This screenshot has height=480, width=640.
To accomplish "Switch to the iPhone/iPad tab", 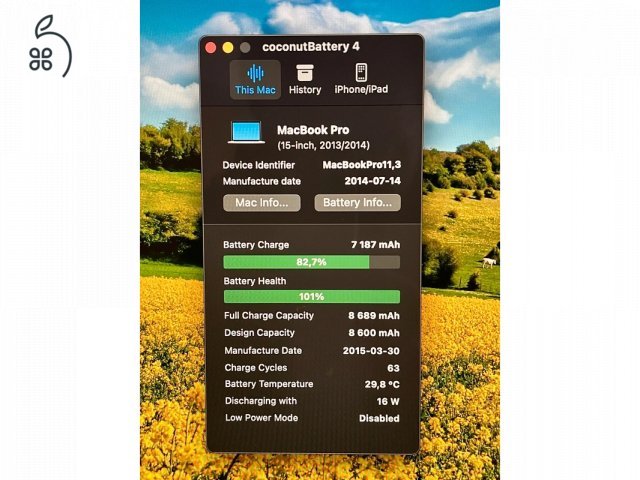I will pos(361,79).
